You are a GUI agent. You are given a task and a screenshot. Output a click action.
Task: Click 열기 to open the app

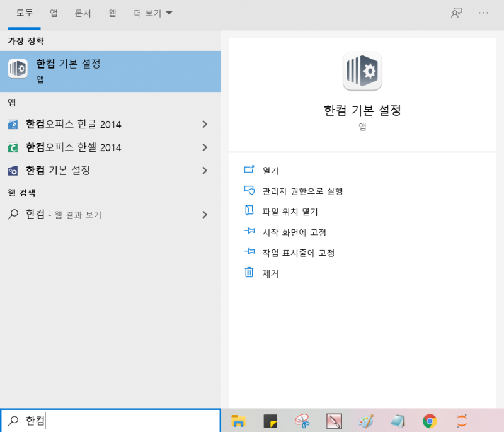pos(270,171)
